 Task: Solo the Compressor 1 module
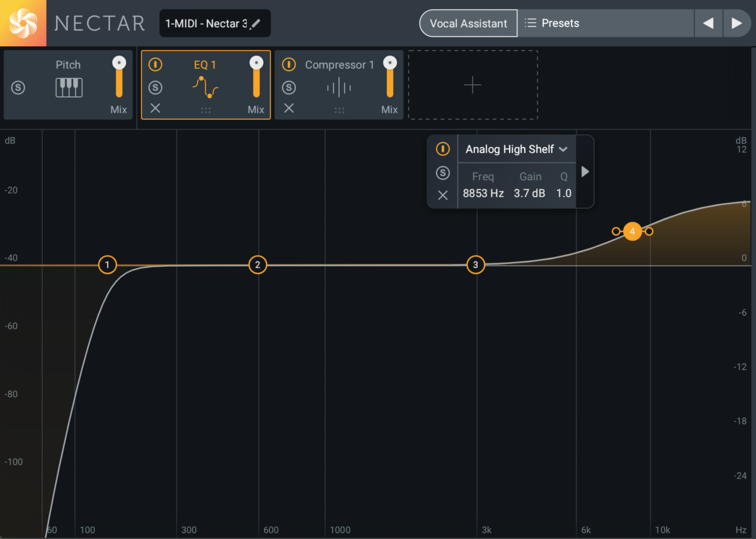[289, 88]
